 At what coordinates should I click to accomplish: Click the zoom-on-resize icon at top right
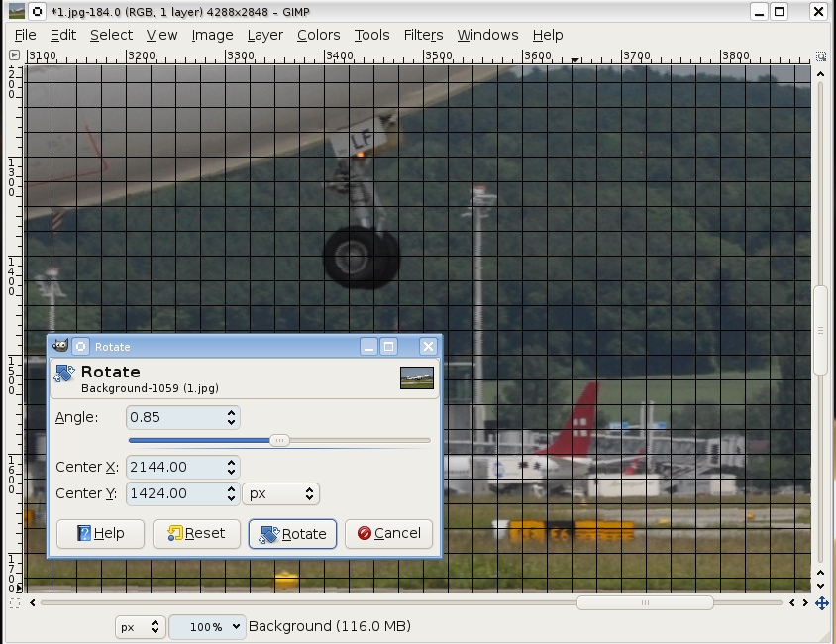tap(821, 56)
